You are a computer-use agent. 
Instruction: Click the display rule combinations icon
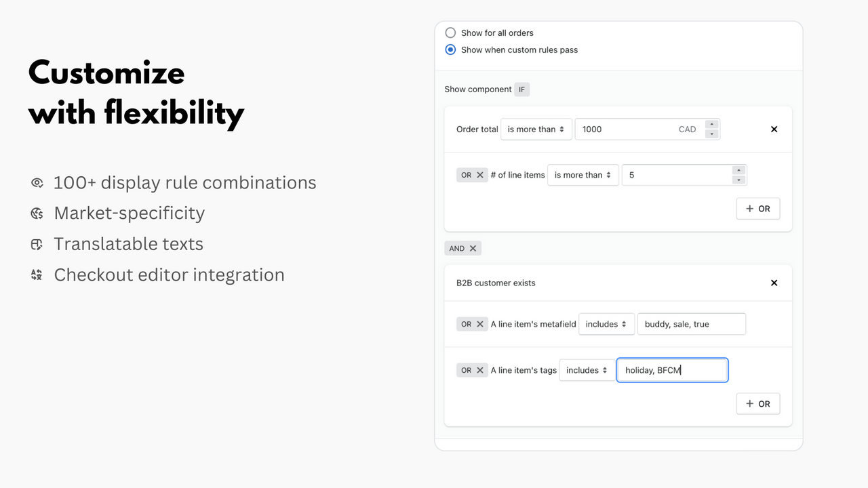[x=36, y=182]
